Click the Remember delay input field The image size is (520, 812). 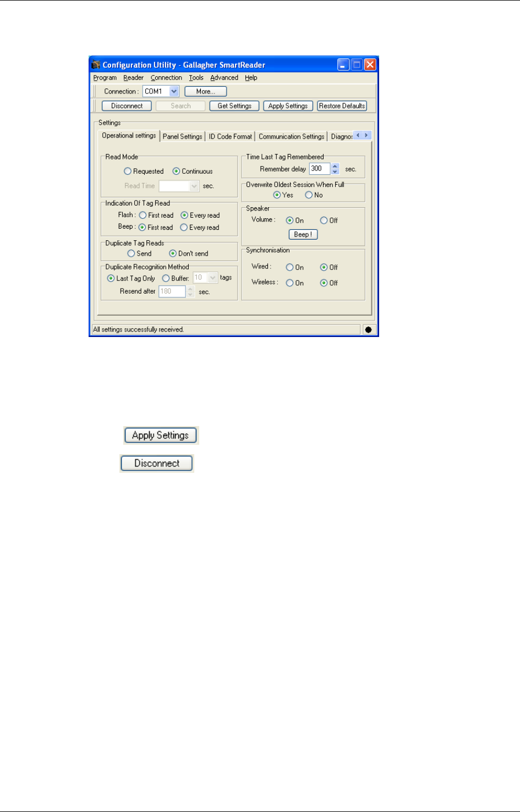point(320,169)
